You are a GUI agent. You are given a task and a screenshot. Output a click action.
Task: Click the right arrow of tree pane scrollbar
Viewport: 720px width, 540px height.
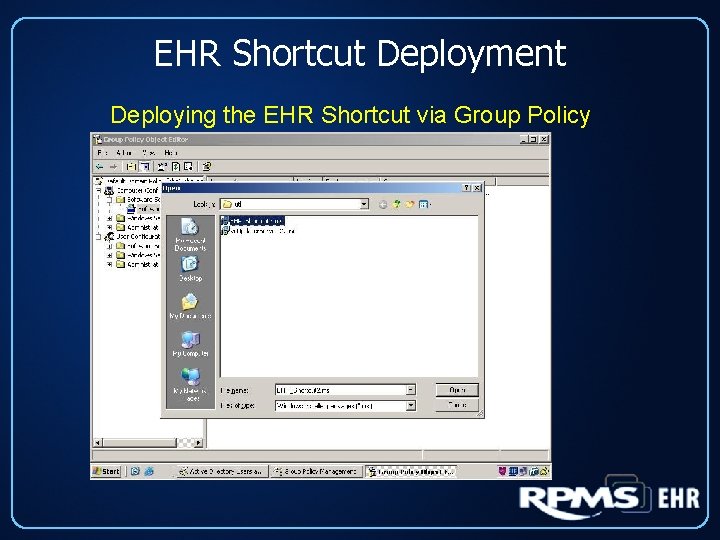click(198, 443)
